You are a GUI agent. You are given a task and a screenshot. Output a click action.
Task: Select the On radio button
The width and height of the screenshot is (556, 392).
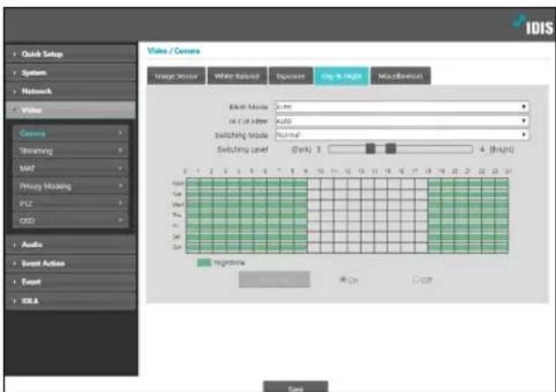tap(343, 280)
